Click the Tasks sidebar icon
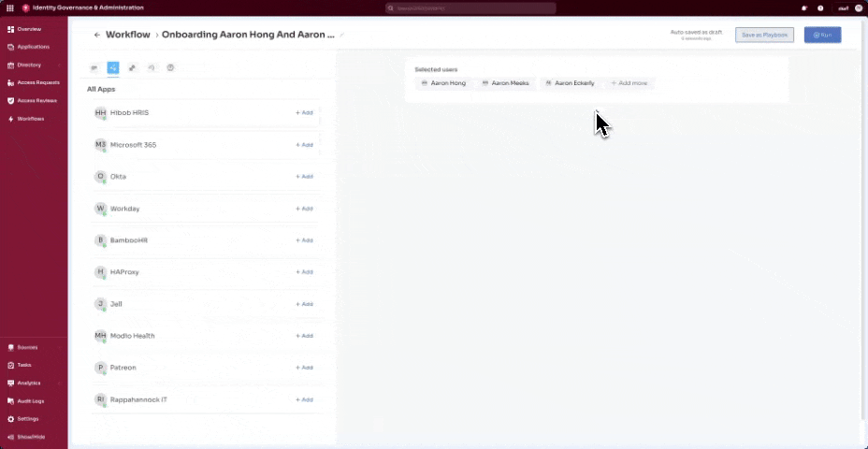This screenshot has width=868, height=449. coord(11,366)
